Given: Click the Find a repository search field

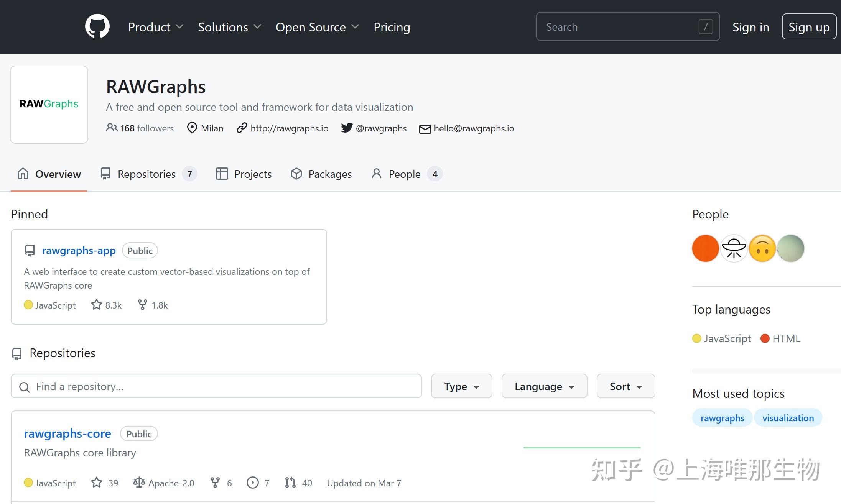Looking at the screenshot, I should click(216, 386).
